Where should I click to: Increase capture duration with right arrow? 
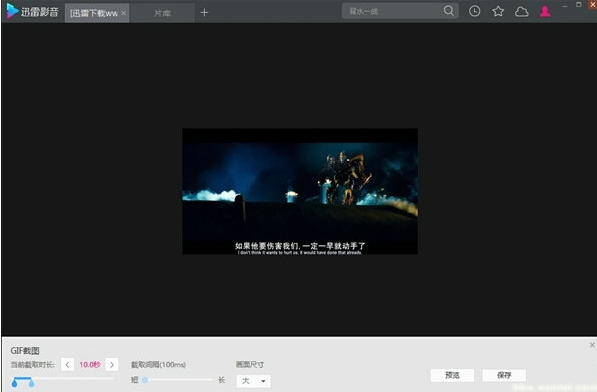(x=112, y=365)
